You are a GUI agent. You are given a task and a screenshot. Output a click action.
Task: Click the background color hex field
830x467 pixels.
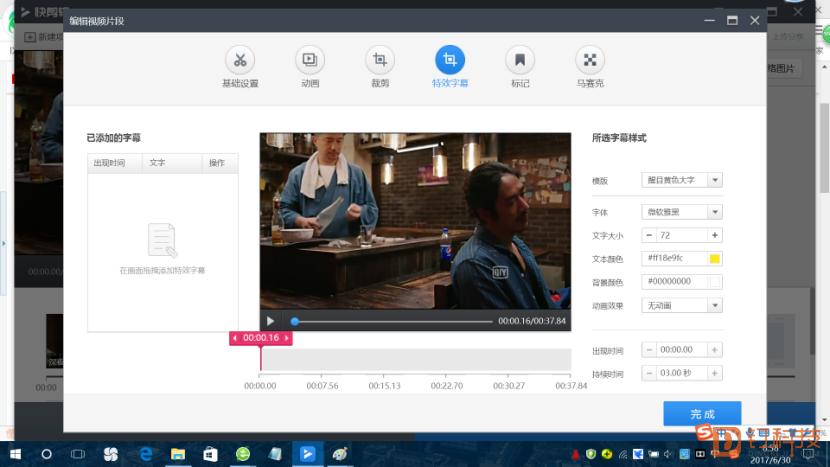pyautogui.click(x=675, y=282)
